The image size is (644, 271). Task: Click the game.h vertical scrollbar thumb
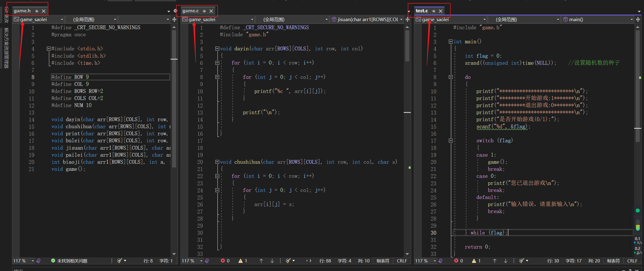[174, 99]
